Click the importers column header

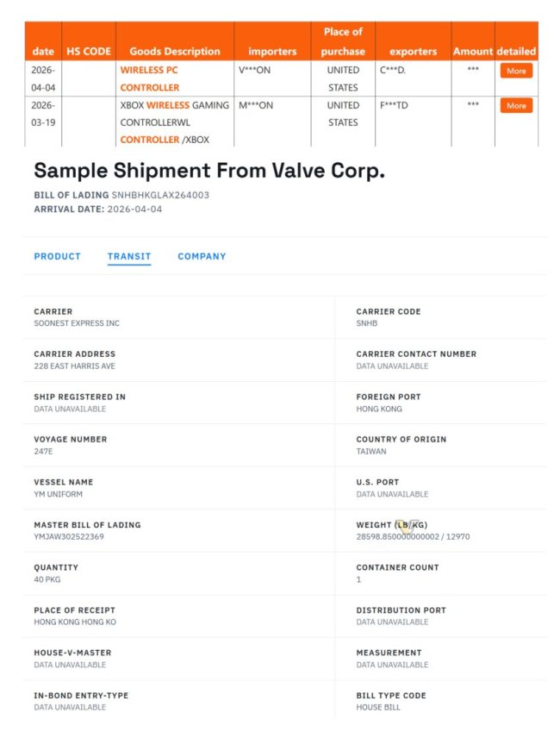tap(272, 51)
